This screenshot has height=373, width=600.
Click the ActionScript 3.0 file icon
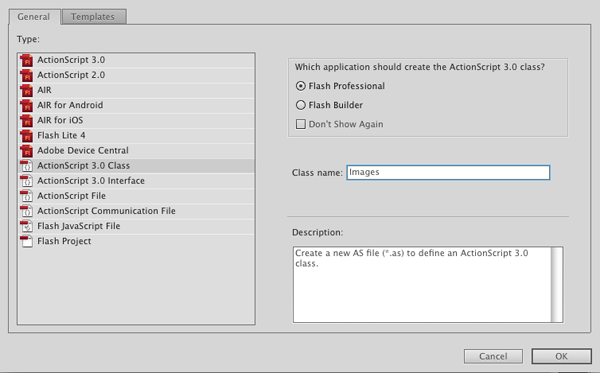click(x=26, y=60)
